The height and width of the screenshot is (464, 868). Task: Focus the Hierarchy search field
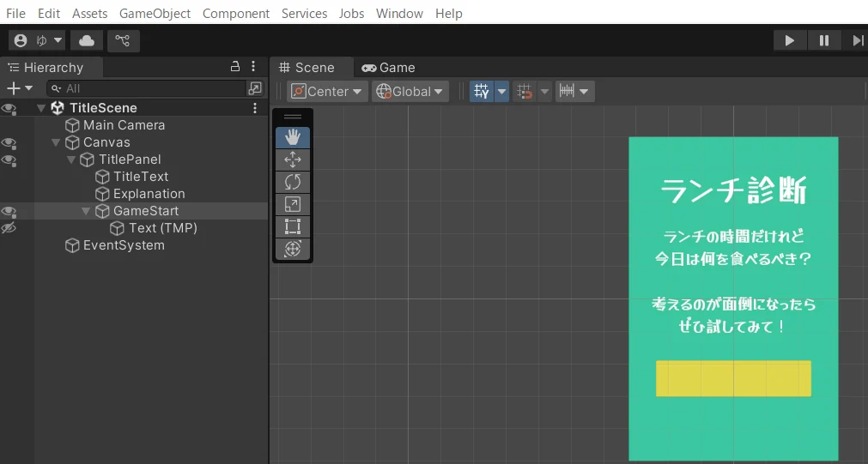[147, 88]
